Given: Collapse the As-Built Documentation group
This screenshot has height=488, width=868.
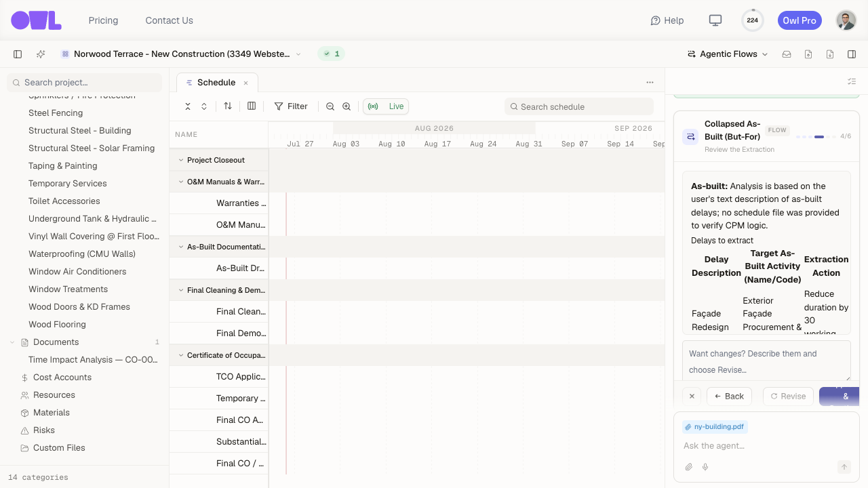Looking at the screenshot, I should point(181,247).
